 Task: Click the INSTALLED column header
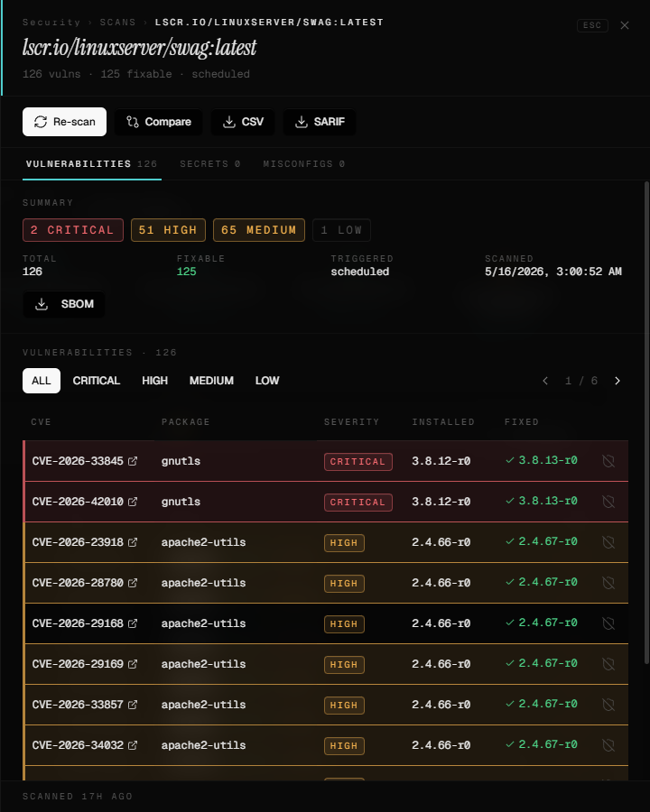tap(443, 422)
